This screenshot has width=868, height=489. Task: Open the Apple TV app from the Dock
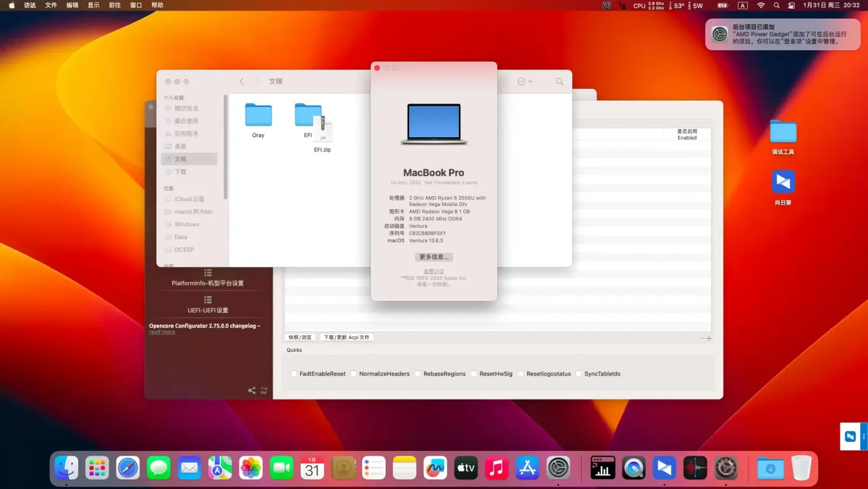point(466,467)
